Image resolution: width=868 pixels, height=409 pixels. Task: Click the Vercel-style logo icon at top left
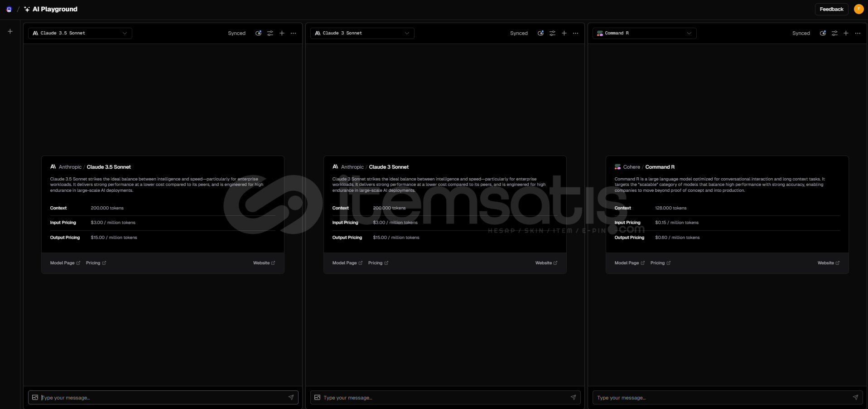pyautogui.click(x=9, y=9)
